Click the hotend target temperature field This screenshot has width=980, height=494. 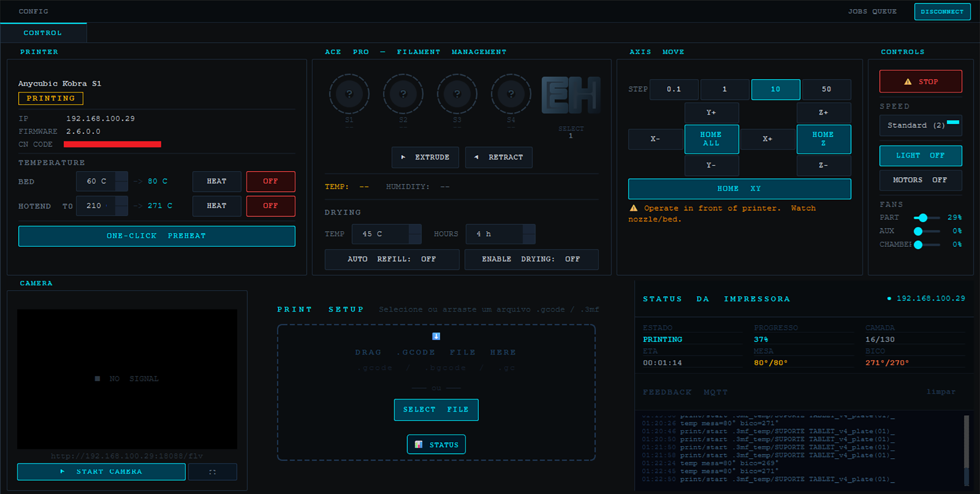(96, 206)
